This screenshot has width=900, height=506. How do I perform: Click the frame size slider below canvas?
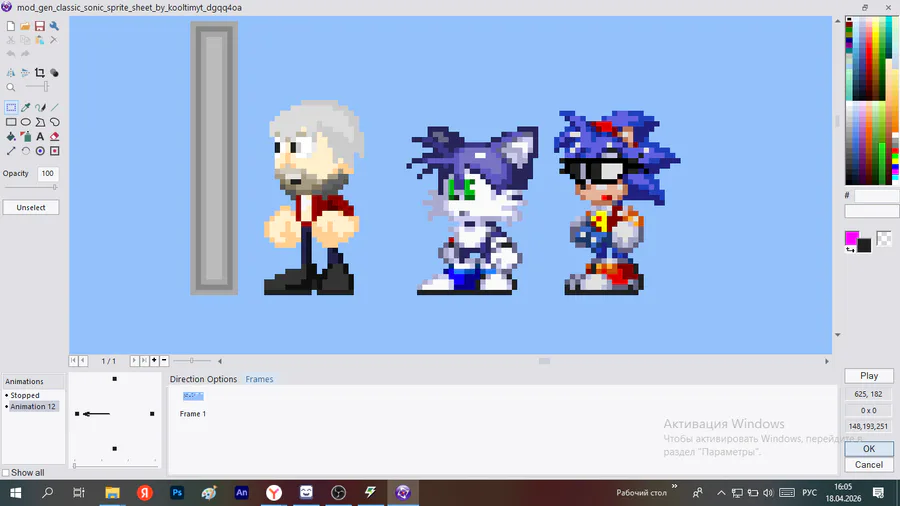[x=192, y=361]
